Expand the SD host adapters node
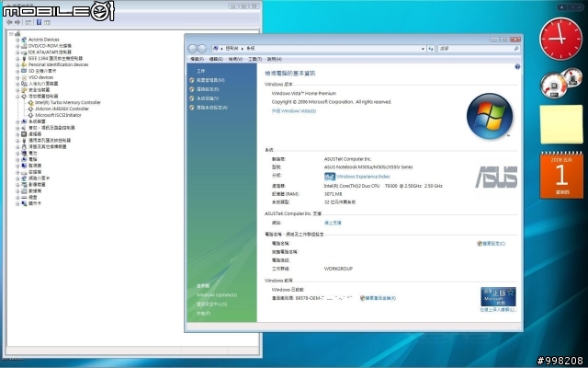The width and height of the screenshot is (588, 368). click(x=17, y=71)
